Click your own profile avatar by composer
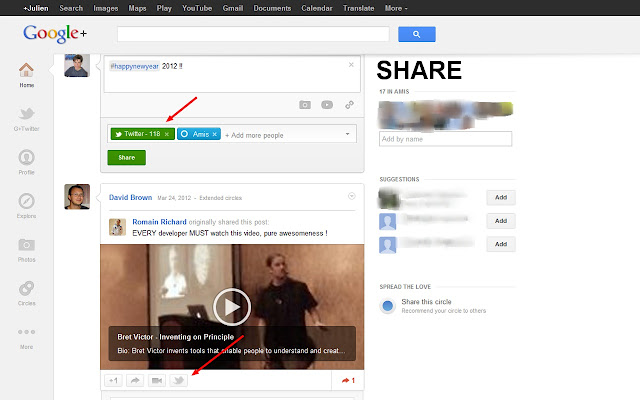Viewport: 640px width, 400px height. [x=77, y=65]
